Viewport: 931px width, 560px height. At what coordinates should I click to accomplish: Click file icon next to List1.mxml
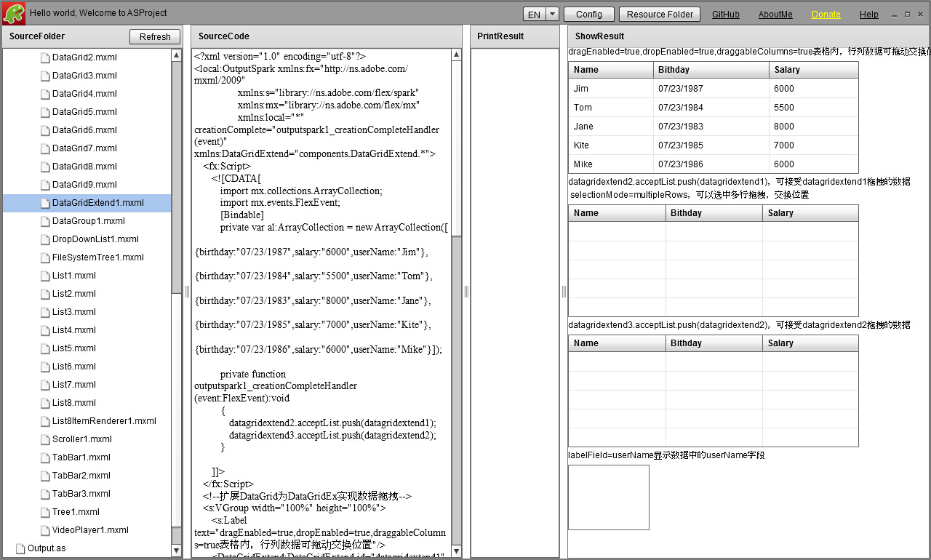pos(44,276)
